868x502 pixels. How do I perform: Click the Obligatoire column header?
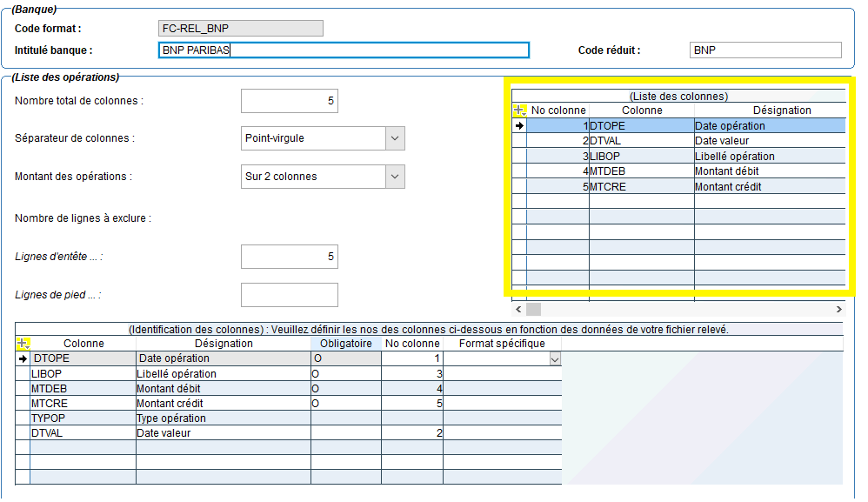coord(346,344)
